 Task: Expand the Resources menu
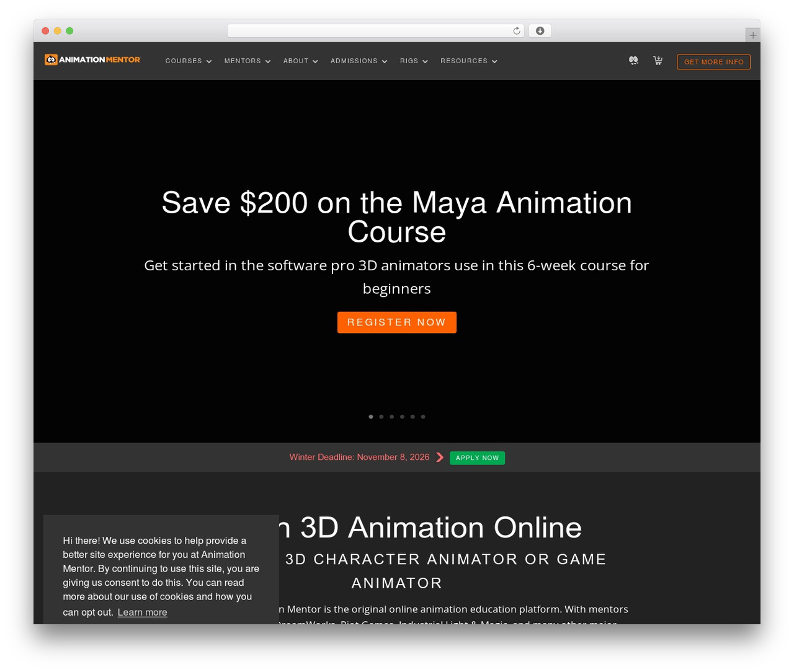(x=469, y=61)
